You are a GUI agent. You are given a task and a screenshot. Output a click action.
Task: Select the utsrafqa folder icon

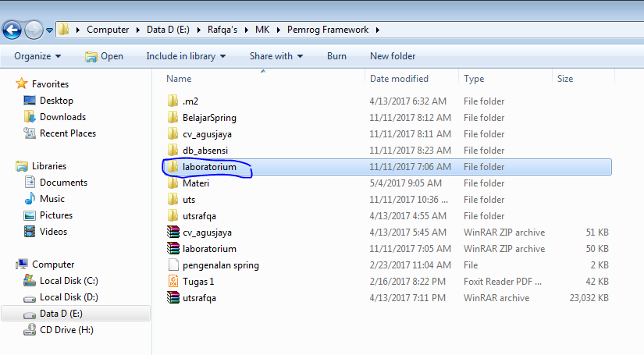point(173,216)
